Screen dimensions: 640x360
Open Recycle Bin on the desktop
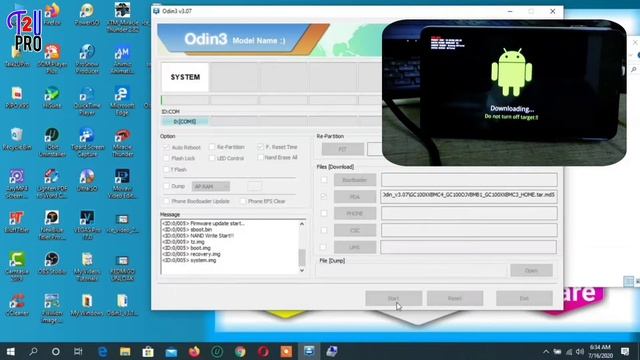[17, 139]
